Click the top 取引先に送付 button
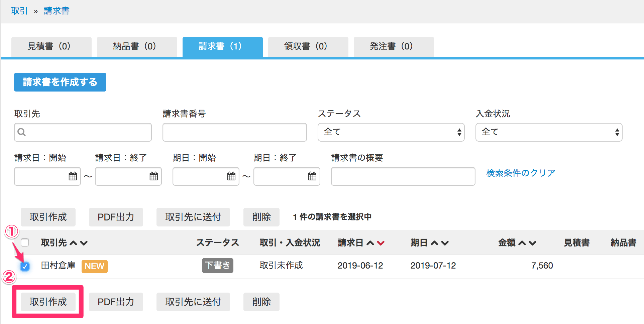The width and height of the screenshot is (644, 324). coord(193,217)
